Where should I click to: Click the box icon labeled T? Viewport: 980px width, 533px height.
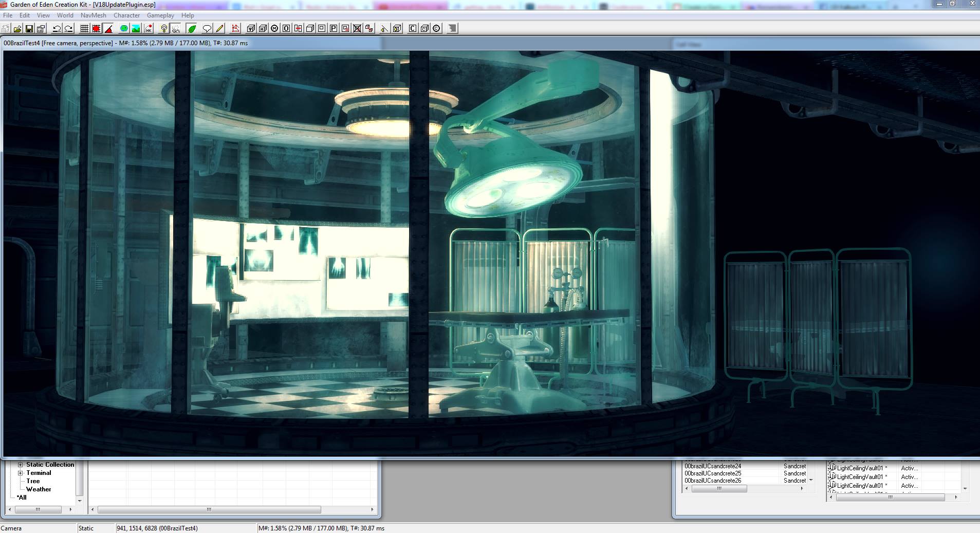(251, 28)
